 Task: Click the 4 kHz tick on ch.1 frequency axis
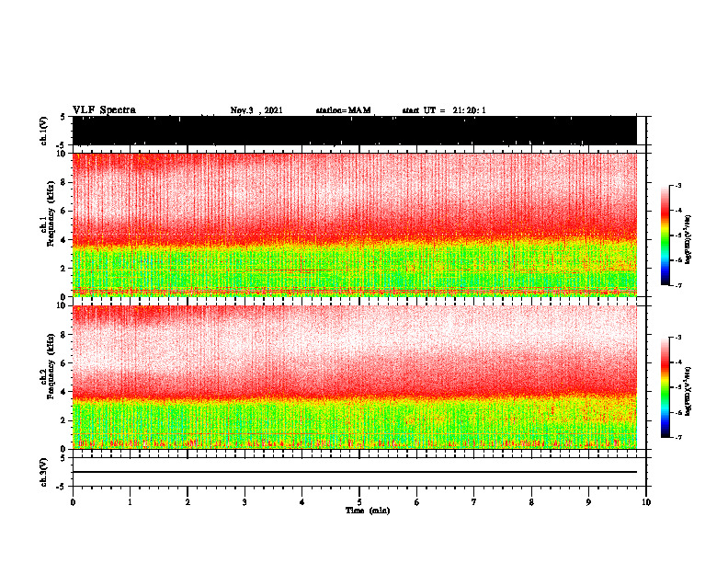[64, 240]
